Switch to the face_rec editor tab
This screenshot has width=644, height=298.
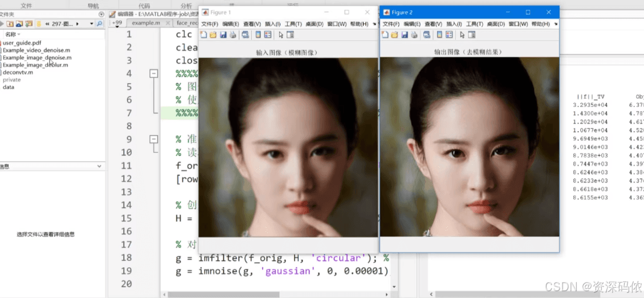[188, 23]
